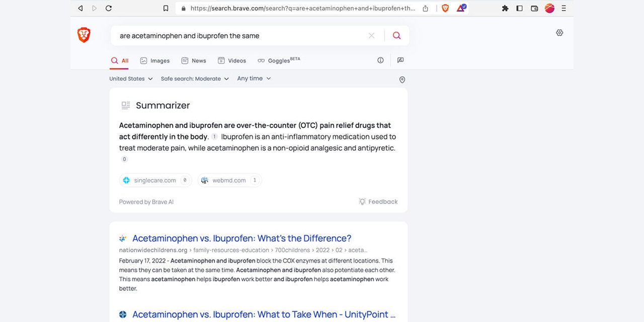Viewport: 644px width, 322px height.
Task: Open the profile avatar icon
Action: [549, 8]
